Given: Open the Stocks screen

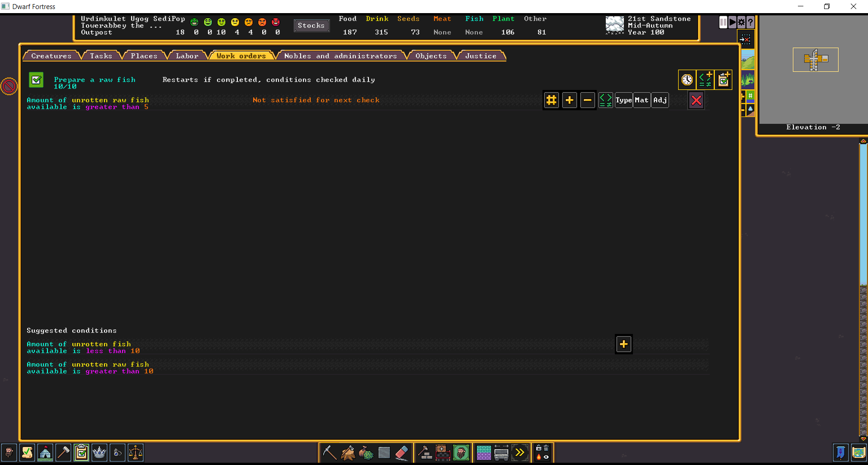Looking at the screenshot, I should [x=311, y=25].
